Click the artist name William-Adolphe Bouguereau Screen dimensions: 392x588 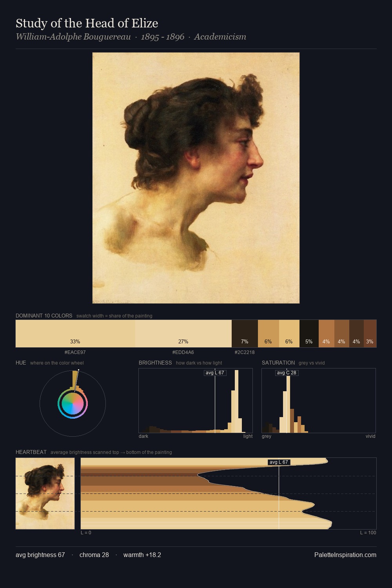click(73, 37)
